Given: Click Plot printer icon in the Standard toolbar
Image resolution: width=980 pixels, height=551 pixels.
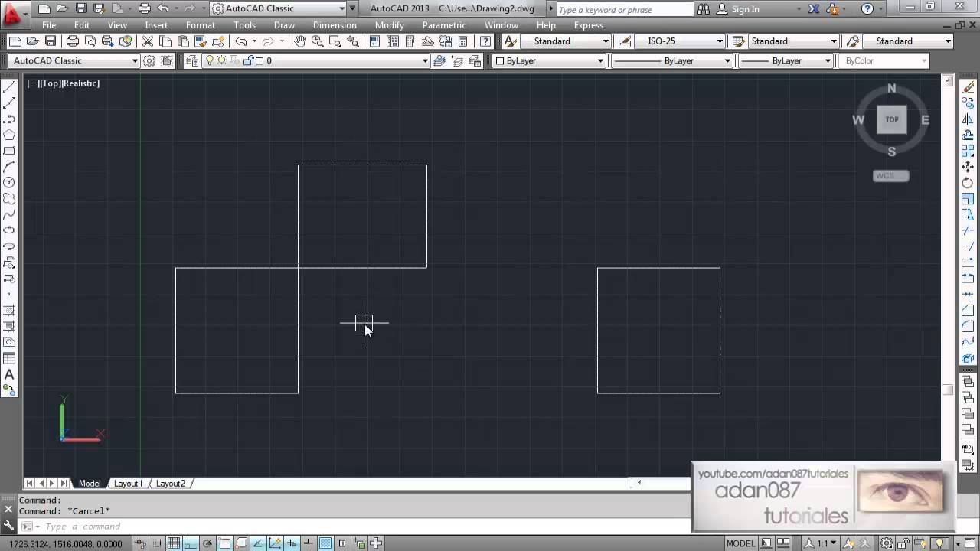Looking at the screenshot, I should 72,41.
